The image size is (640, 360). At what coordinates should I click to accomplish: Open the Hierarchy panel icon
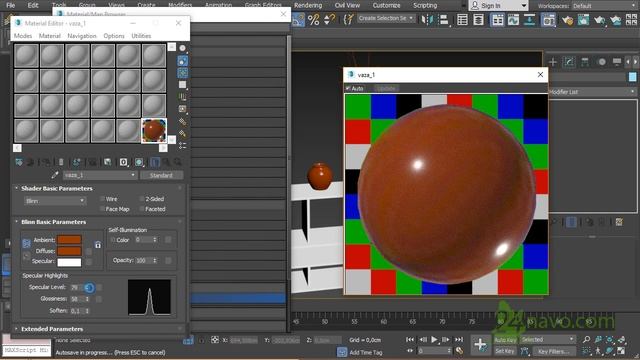(x=584, y=62)
